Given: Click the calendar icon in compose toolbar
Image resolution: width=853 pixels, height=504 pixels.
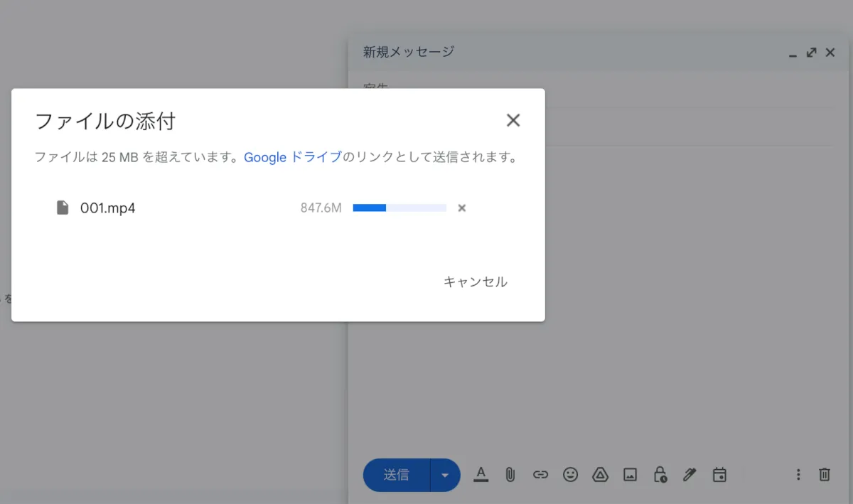Looking at the screenshot, I should (x=719, y=475).
